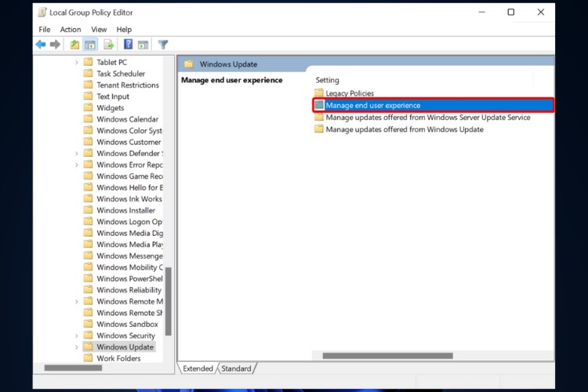Select Windows Logon Options tree item
The image size is (588, 392).
[129, 222]
